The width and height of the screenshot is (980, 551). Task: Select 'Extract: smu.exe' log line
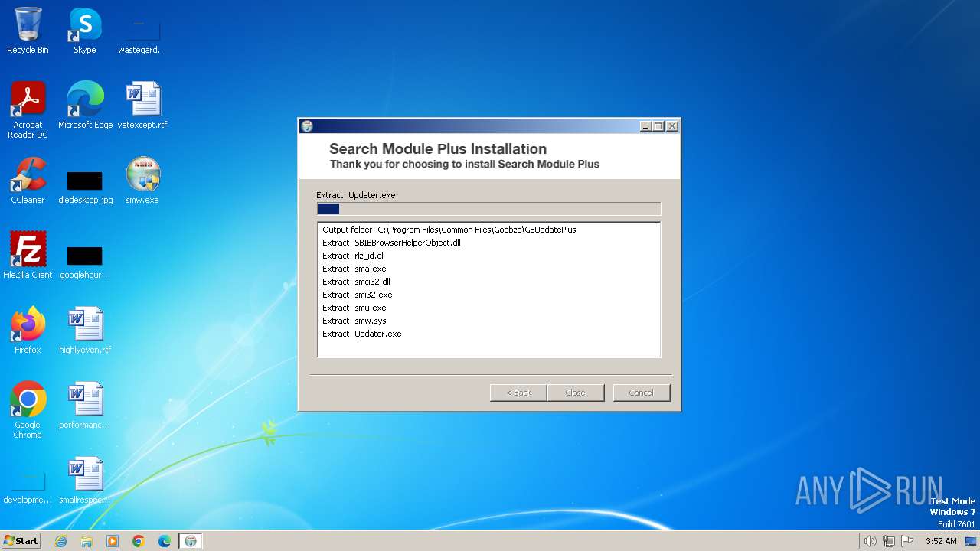[x=354, y=308]
